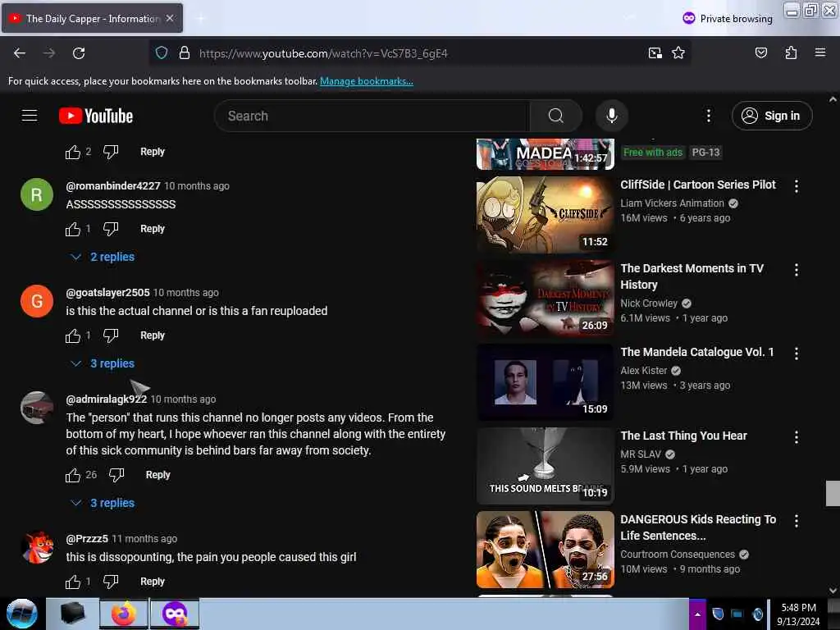Open The Mandela Catalogue Vol. 1 thumbnail

pos(545,382)
